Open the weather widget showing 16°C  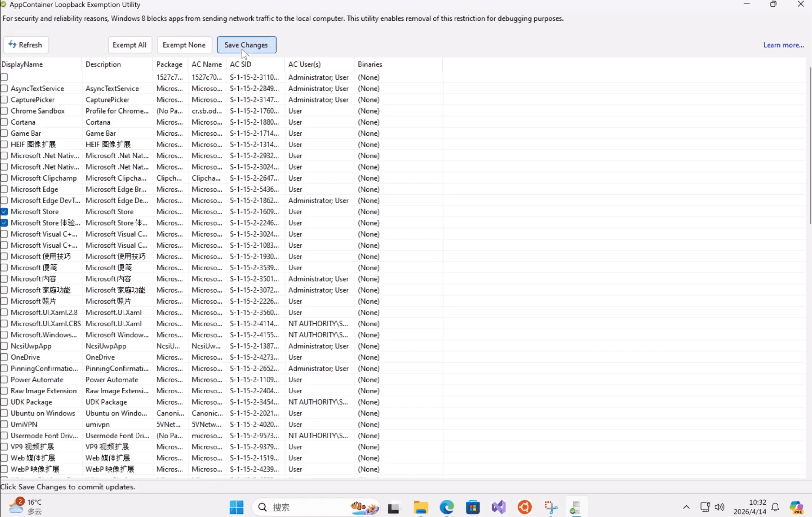click(25, 507)
